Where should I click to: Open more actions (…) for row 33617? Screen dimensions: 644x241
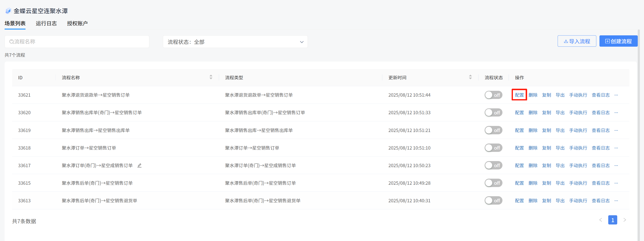[616, 165]
